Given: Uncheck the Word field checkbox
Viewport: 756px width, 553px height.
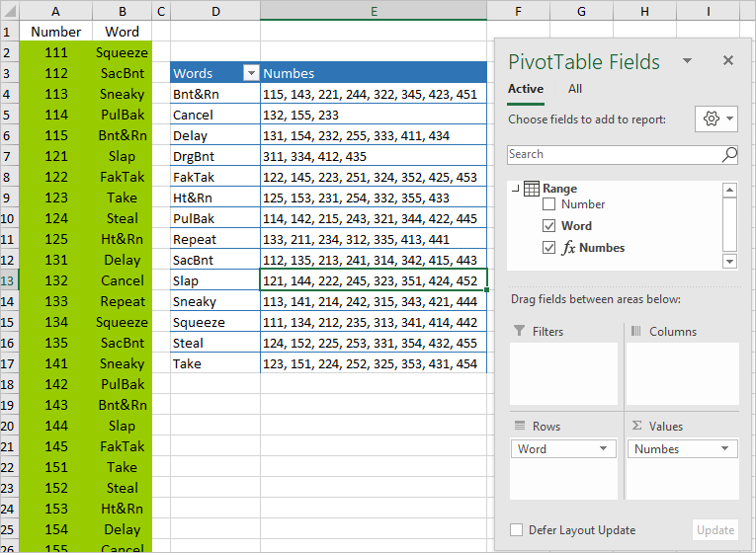Looking at the screenshot, I should (x=548, y=226).
